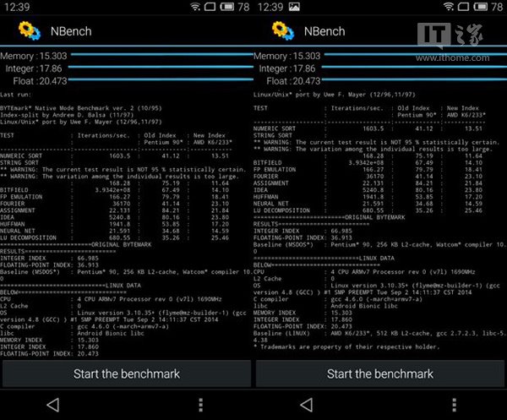This screenshot has width=507, height=420.
Task: Tap the NBench gear icon on right screen
Action: pyautogui.click(x=283, y=30)
